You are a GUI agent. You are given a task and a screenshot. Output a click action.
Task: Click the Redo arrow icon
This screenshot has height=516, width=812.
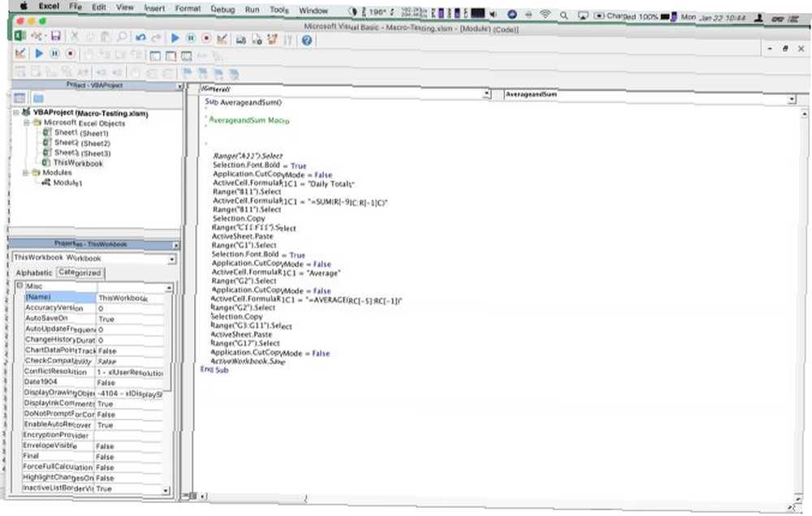click(x=157, y=38)
